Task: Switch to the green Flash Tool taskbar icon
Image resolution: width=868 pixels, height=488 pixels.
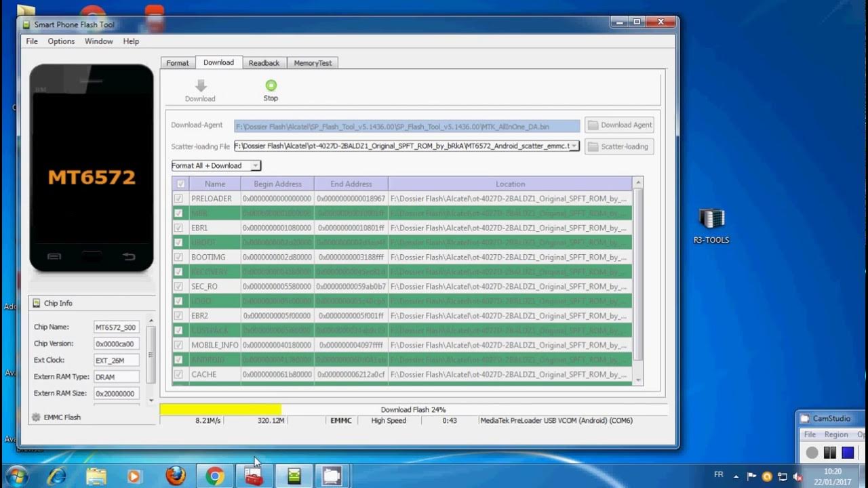Action: click(x=294, y=476)
